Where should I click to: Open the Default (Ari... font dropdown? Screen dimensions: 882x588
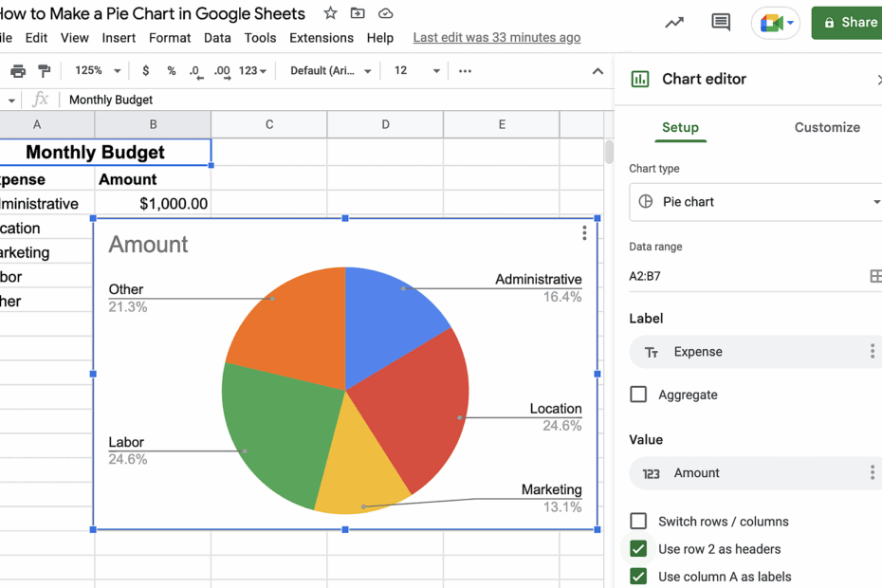(331, 71)
